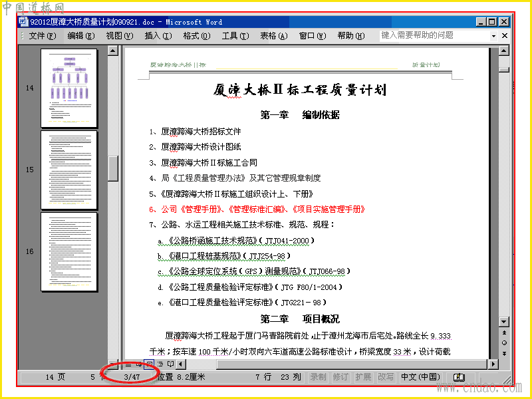Viewport: 532px width, 399px height.
Task: Expand the help question box dropdown arrow
Action: click(x=493, y=36)
